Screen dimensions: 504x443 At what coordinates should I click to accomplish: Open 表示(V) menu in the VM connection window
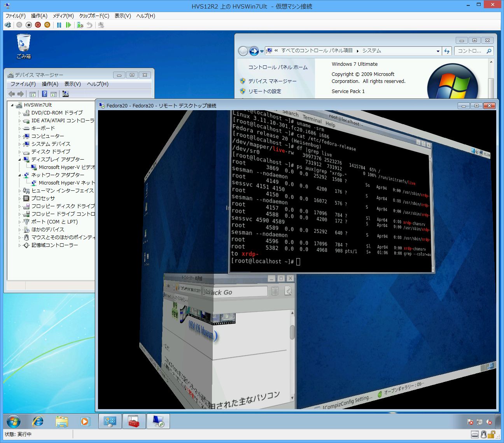tap(123, 16)
